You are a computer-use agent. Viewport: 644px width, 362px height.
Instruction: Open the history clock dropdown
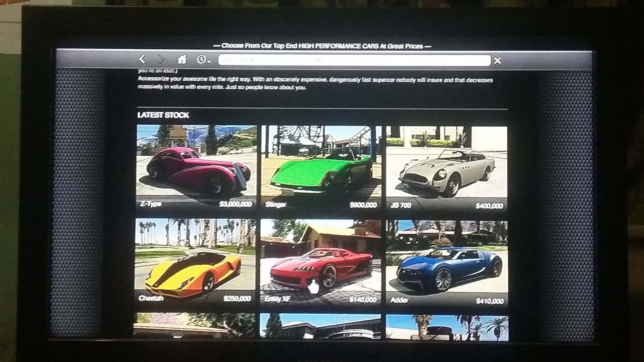[x=204, y=60]
